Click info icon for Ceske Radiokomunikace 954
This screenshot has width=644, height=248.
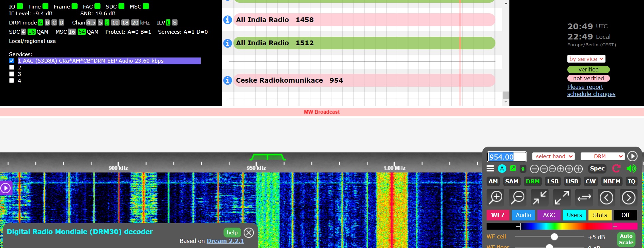(x=228, y=80)
